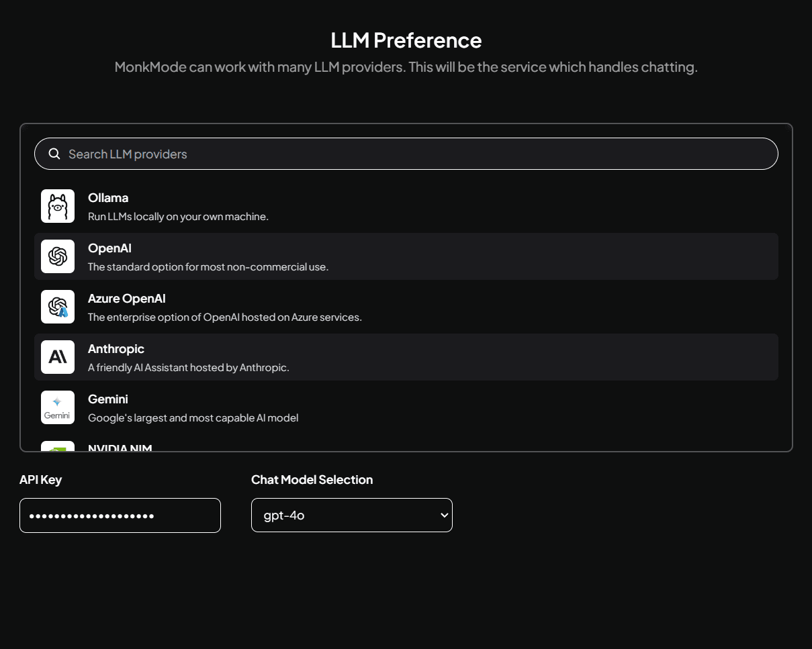Focus the Search LLM providers field
The height and width of the screenshot is (649, 812).
coord(416,154)
